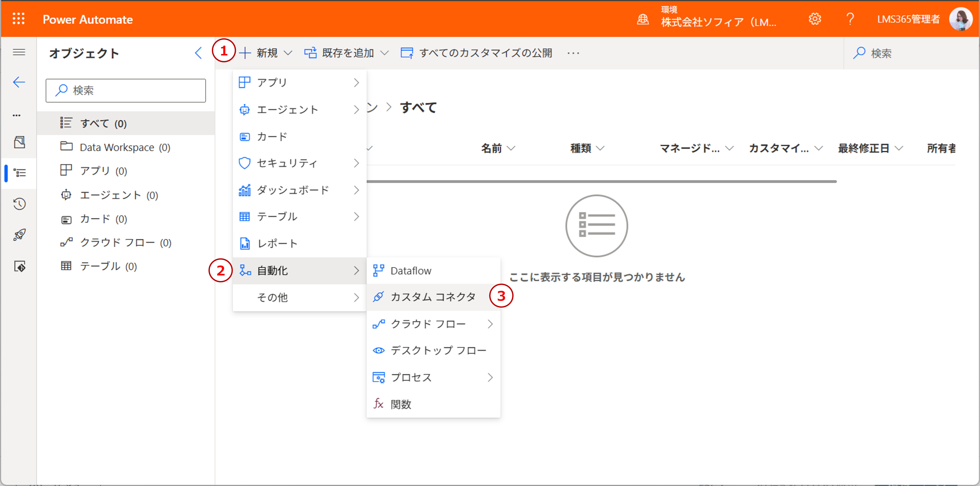Viewport: 980px width, 486px height.
Task: Open the overview icon in left rail
Action: [19, 142]
